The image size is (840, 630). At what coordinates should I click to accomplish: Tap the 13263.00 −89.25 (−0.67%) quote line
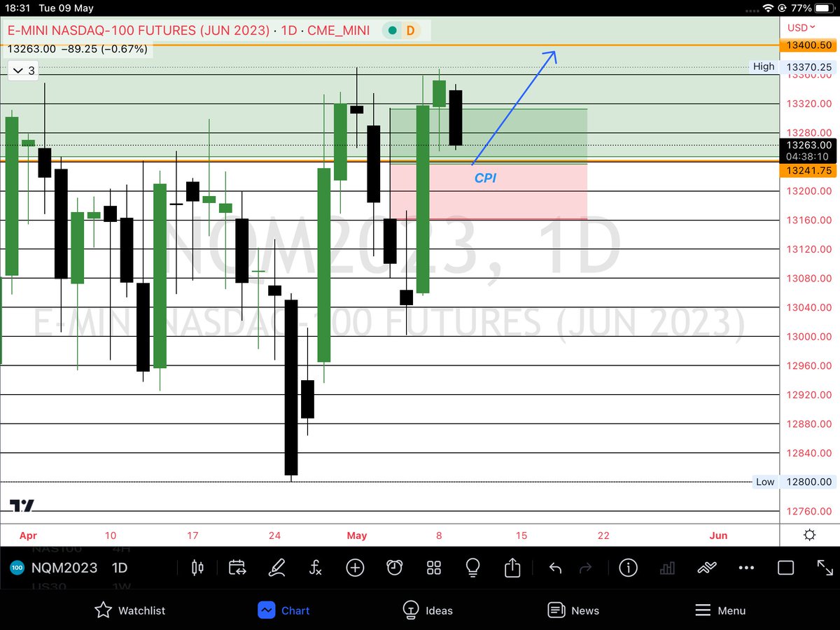(x=78, y=49)
